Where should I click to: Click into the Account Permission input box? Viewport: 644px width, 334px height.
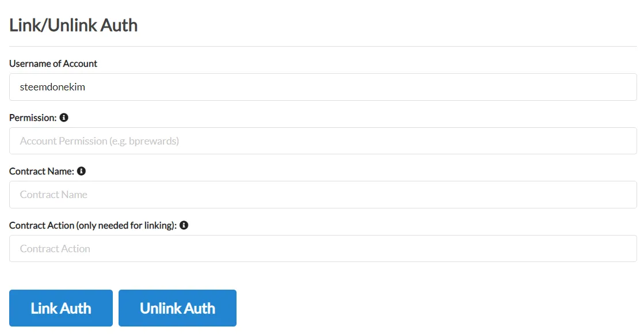coord(323,141)
